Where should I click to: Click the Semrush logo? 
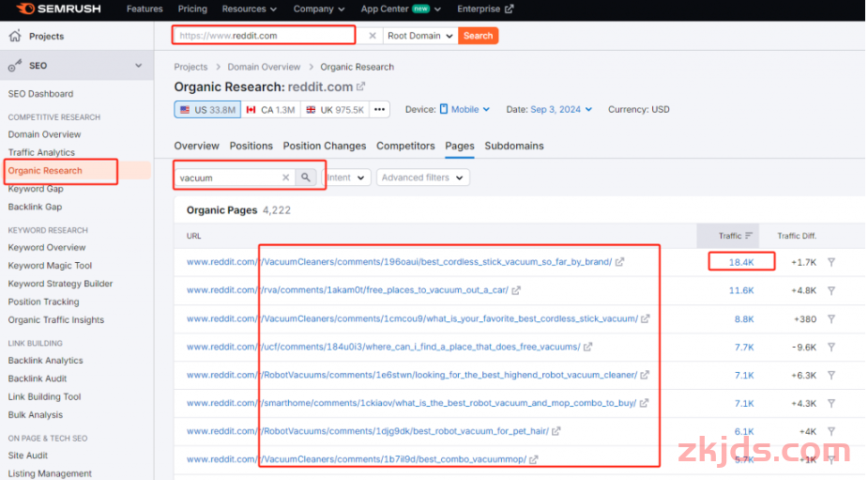59,8
